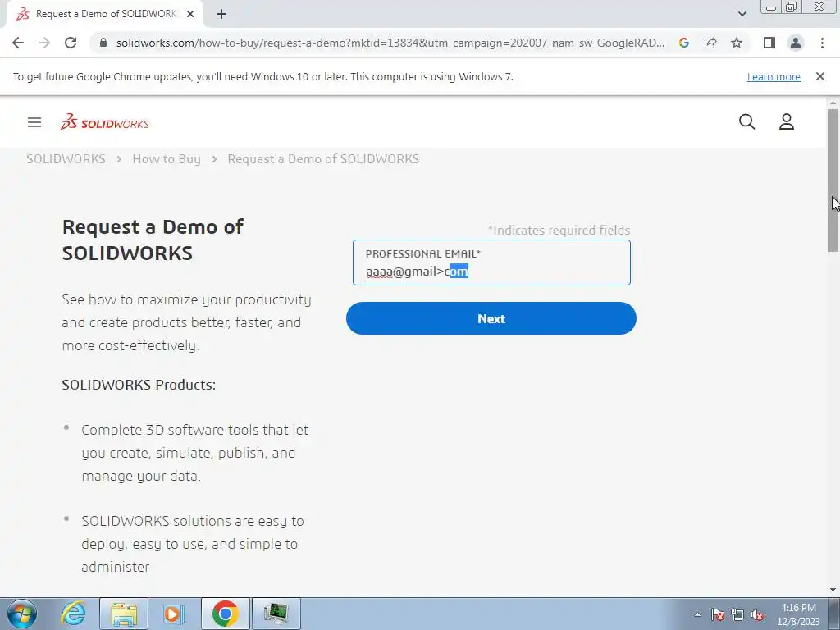
Task: Click the Learn more link
Action: [774, 76]
